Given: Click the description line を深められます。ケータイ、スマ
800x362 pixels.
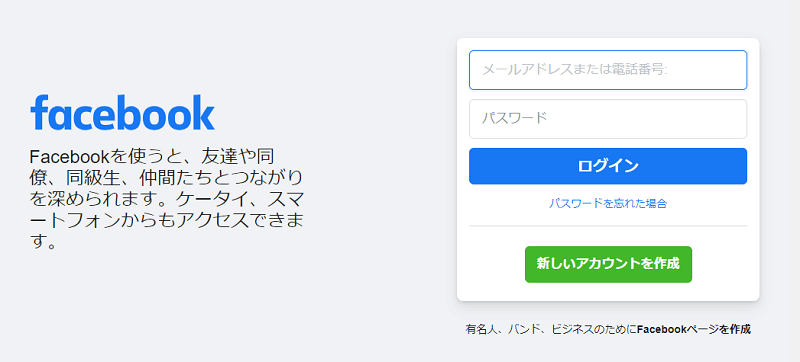Looking at the screenshot, I should click(166, 199).
